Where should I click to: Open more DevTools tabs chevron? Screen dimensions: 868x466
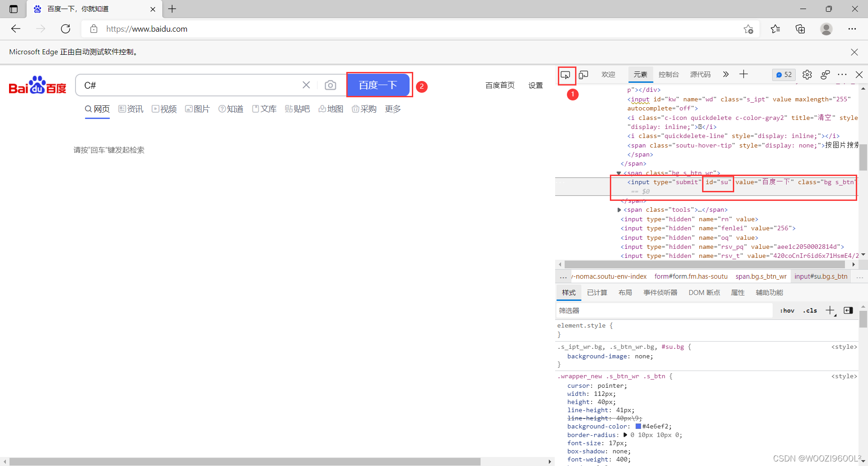726,74
